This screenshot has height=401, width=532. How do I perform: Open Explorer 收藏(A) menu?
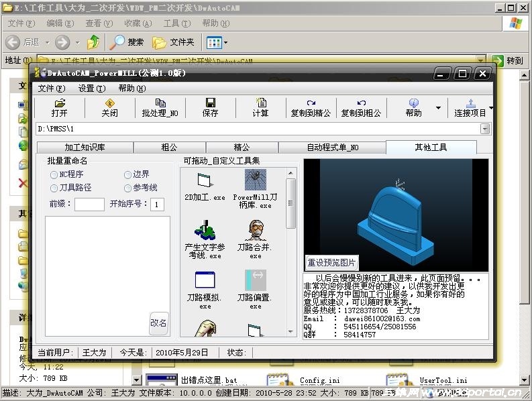tap(138, 23)
